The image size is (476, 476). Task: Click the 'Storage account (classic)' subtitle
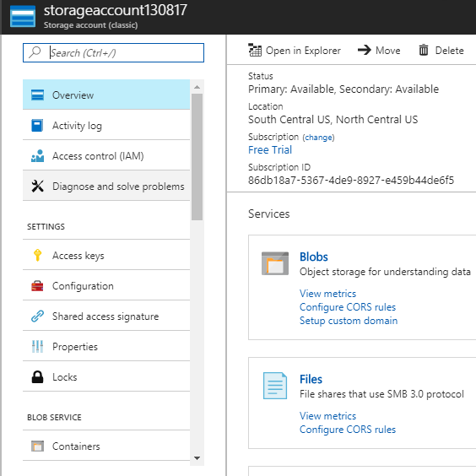90,24
